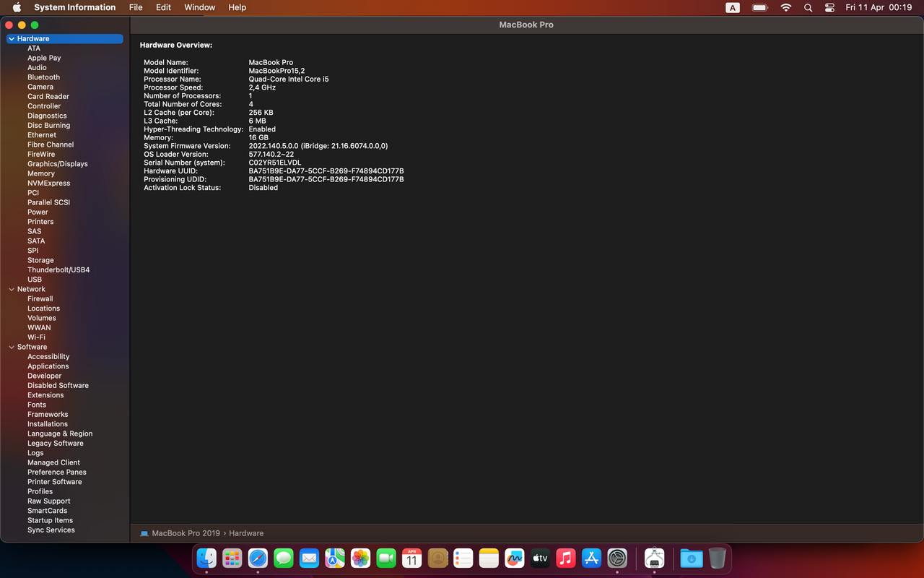Open Calendar app in the Dock
Image resolution: width=924 pixels, height=578 pixels.
click(411, 558)
